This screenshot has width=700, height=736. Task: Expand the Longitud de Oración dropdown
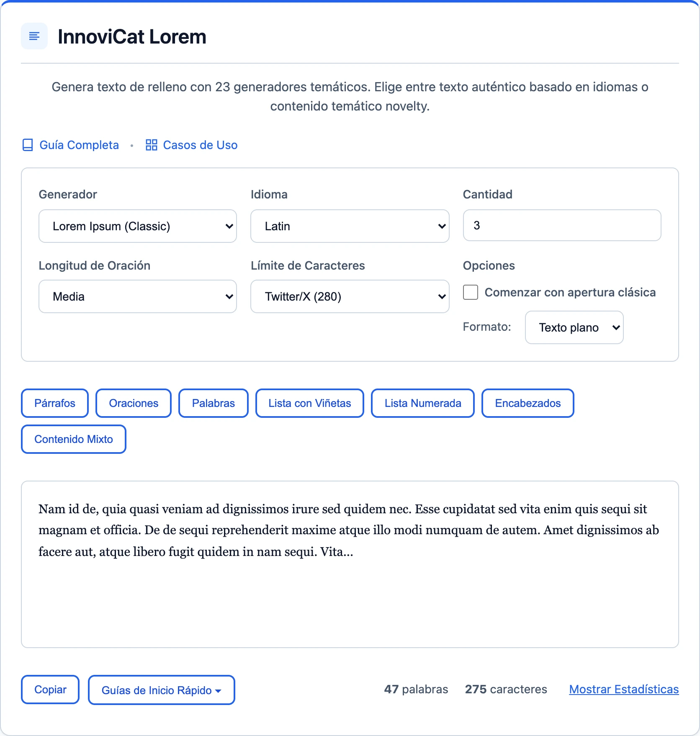pyautogui.click(x=138, y=296)
